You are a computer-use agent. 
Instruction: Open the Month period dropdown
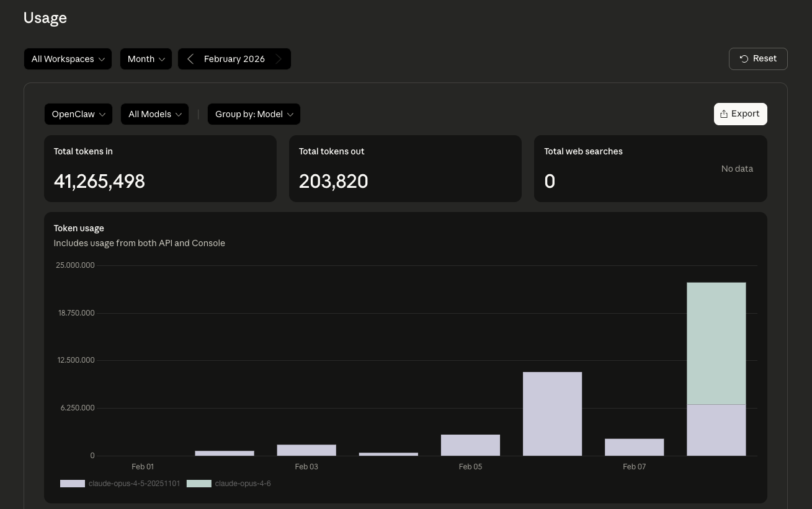pyautogui.click(x=146, y=59)
